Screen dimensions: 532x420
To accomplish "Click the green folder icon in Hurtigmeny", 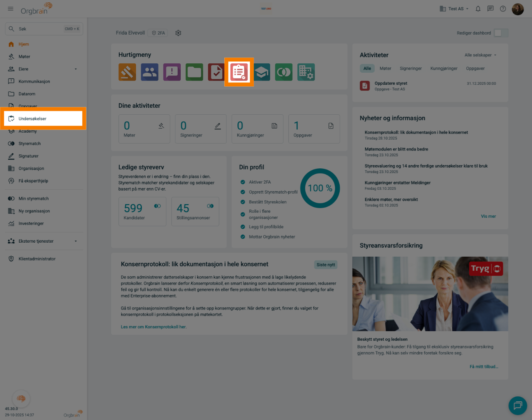I will click(194, 72).
